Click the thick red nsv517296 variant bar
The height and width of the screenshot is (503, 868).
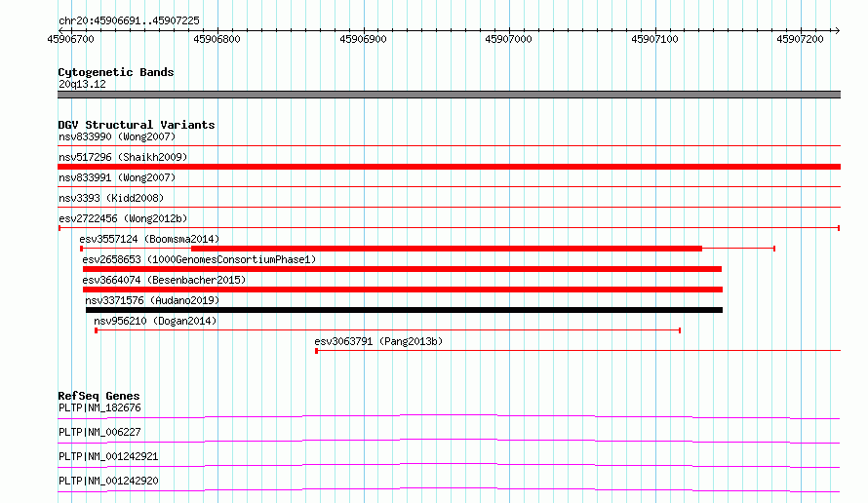pyautogui.click(x=449, y=167)
